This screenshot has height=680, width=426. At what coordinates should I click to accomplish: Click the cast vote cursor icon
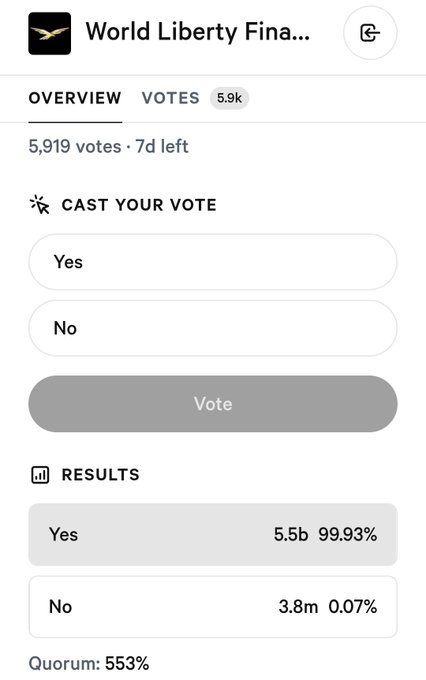tap(40, 205)
